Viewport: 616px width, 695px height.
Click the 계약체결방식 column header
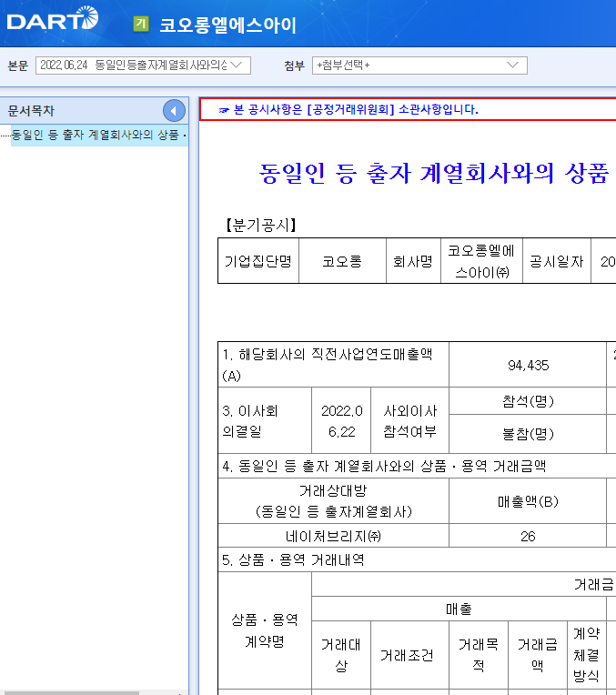[x=586, y=655]
